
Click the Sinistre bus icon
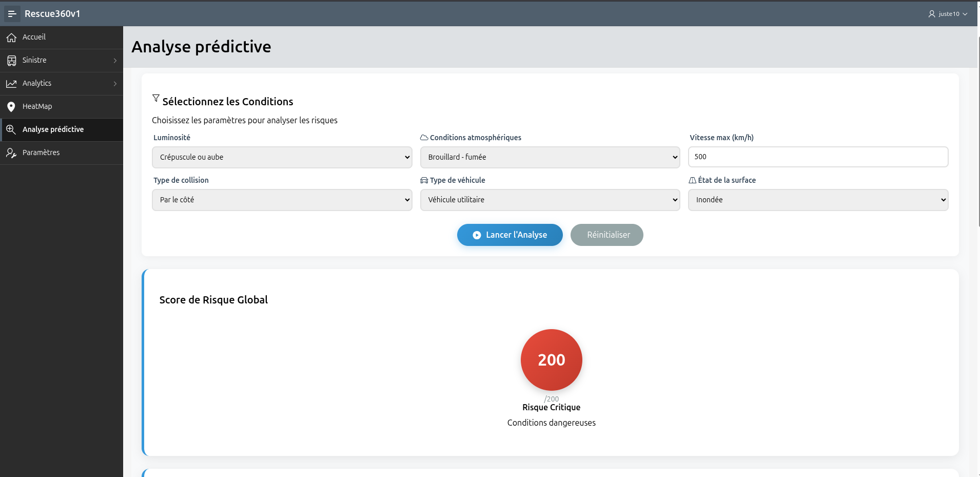click(11, 61)
